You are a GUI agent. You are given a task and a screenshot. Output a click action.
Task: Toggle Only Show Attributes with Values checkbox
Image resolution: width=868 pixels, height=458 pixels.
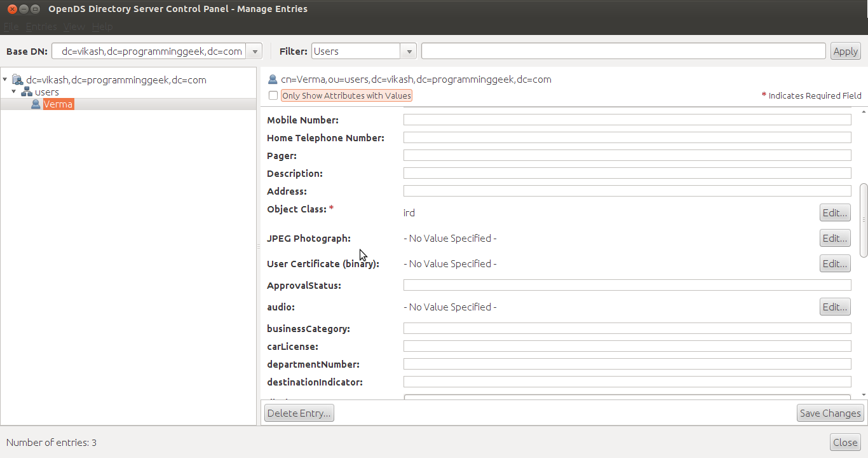[273, 95]
